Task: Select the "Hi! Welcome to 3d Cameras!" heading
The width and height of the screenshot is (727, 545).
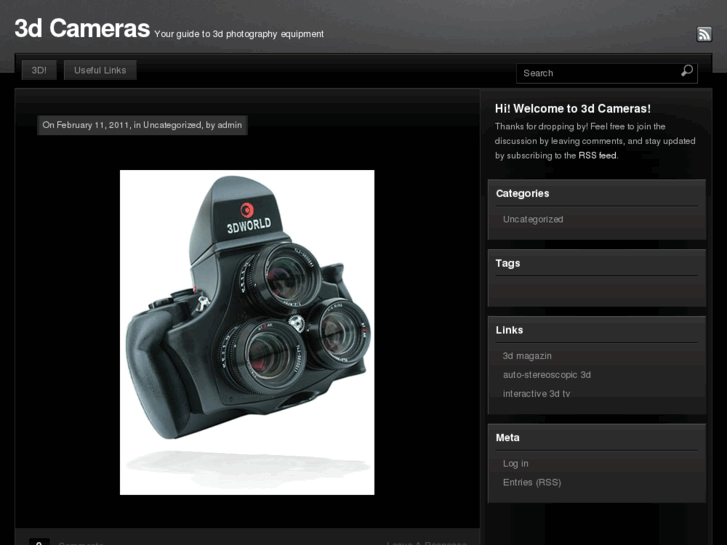Action: (573, 109)
